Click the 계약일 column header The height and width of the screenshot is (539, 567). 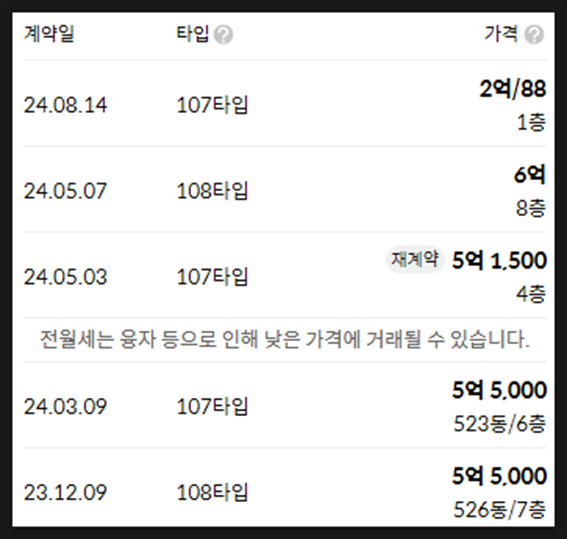coord(49,34)
